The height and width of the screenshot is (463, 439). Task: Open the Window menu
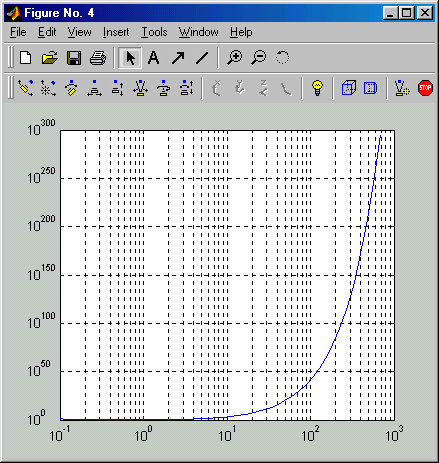point(198,32)
